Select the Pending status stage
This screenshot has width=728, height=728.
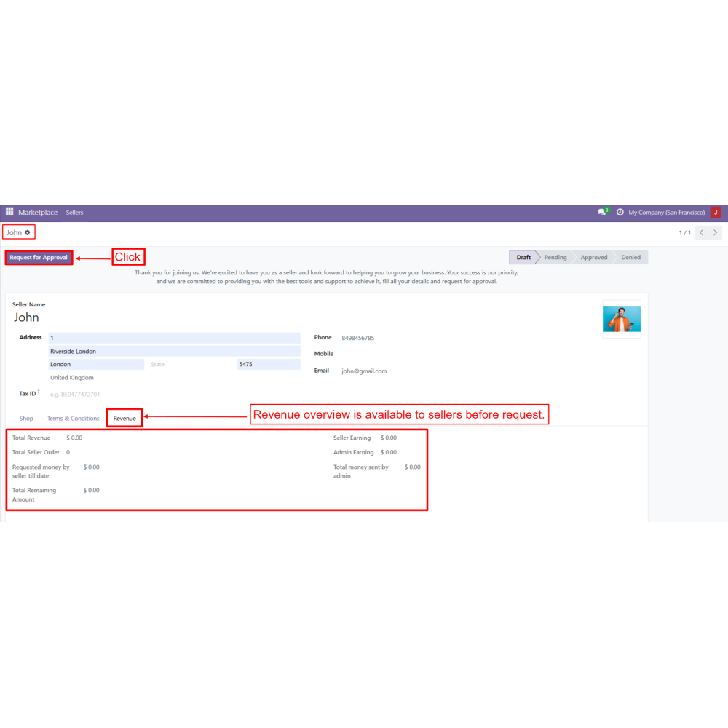point(555,258)
